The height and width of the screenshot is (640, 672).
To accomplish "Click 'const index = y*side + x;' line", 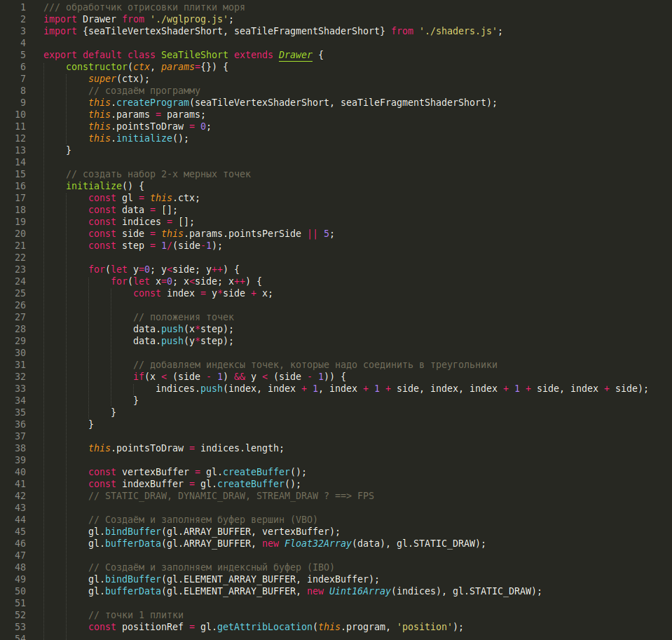I will (203, 293).
